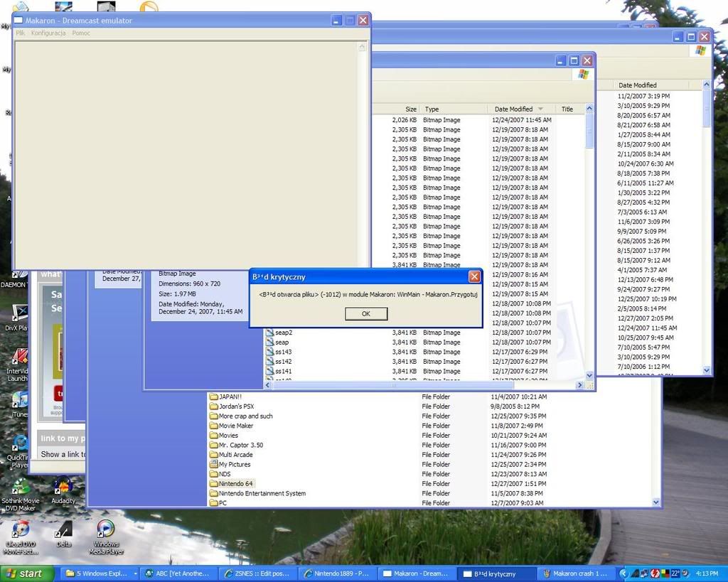Select the Multi Arcade folder

231,455
